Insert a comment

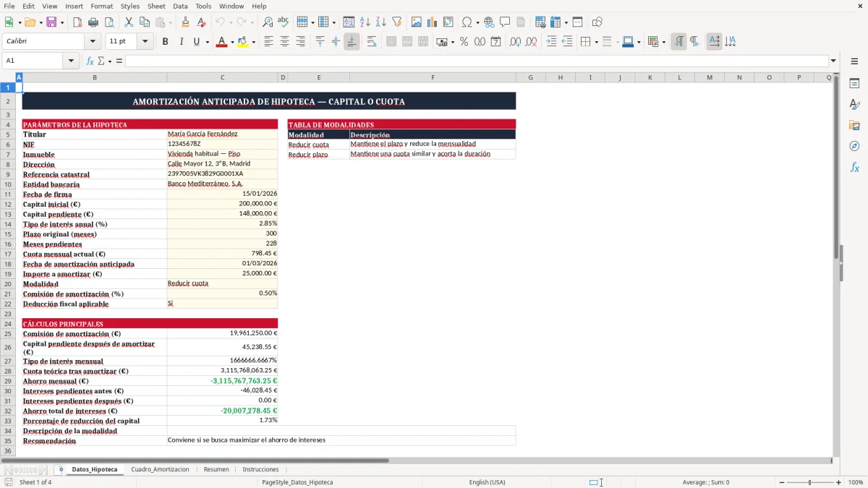point(505,22)
